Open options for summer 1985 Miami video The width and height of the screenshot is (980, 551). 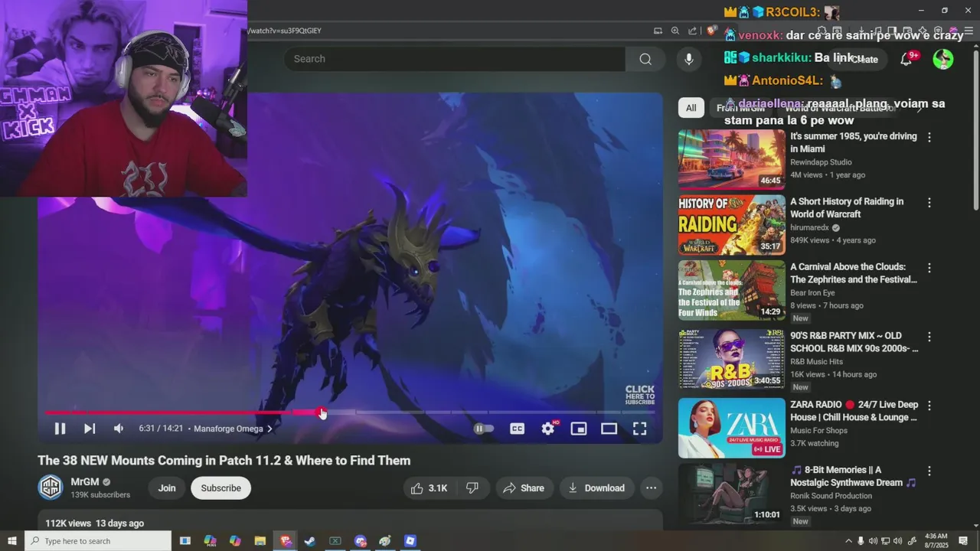(x=929, y=138)
